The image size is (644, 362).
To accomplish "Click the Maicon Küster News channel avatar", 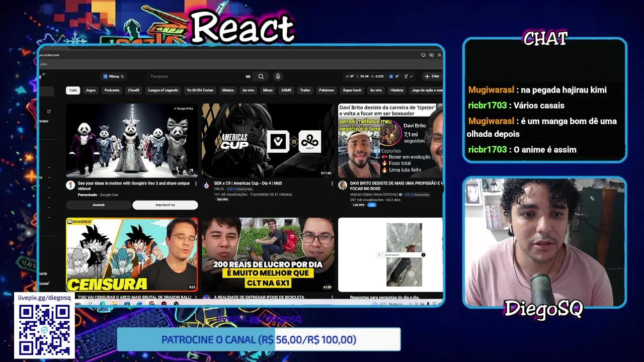I will click(343, 185).
